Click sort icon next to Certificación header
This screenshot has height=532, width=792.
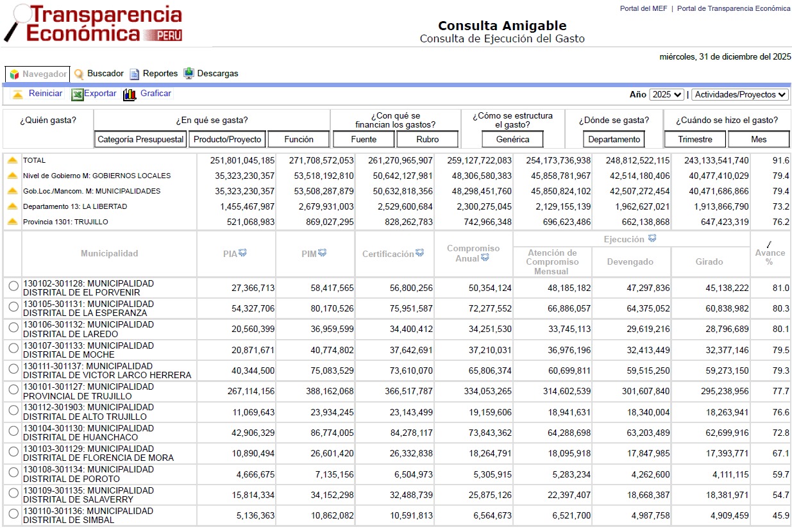pos(419,253)
